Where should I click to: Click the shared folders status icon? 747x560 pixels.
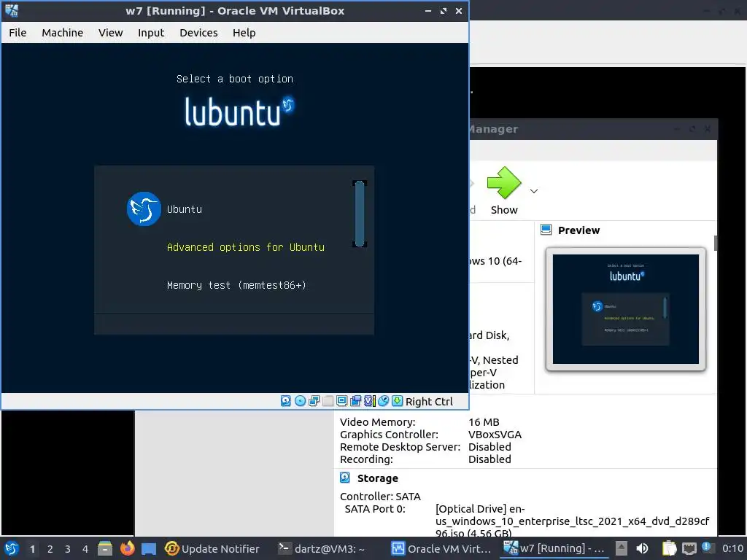(x=328, y=402)
